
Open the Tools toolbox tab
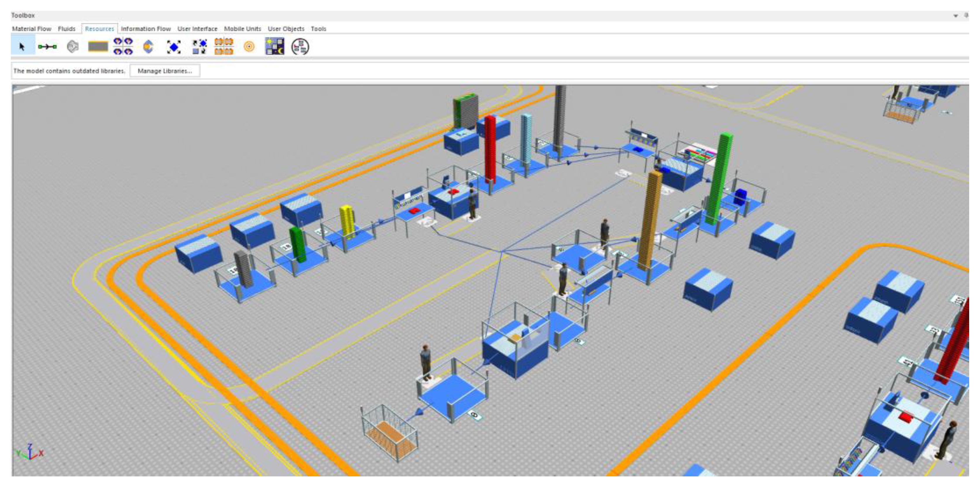click(x=318, y=29)
